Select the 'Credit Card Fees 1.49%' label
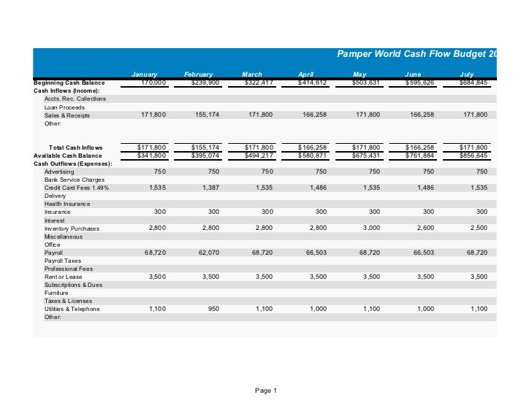The width and height of the screenshot is (532, 411). (77, 188)
